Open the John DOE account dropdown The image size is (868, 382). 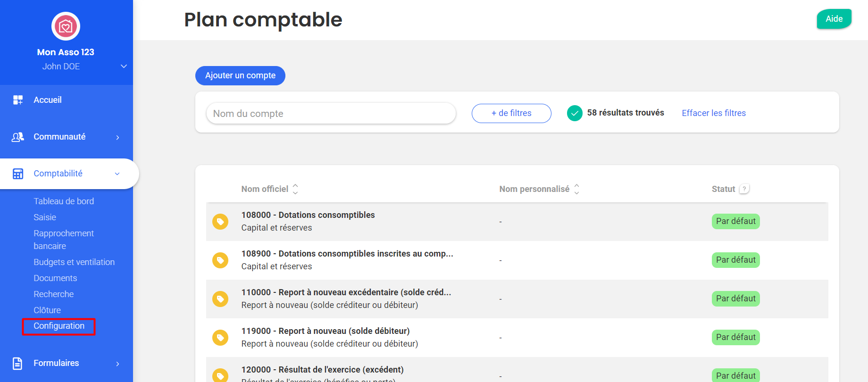124,66
